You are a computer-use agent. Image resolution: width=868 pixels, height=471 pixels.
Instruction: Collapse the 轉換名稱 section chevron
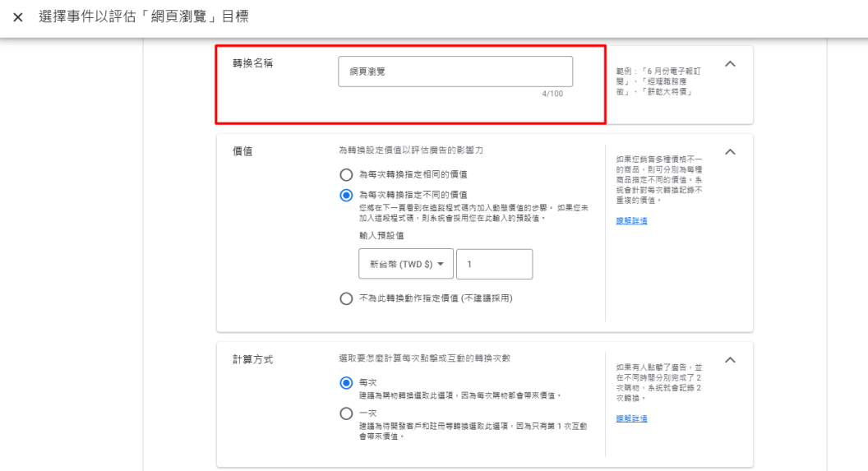(x=730, y=64)
